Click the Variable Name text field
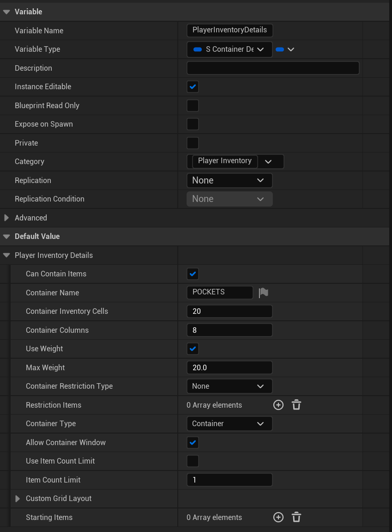This screenshot has height=532, width=392. point(229,30)
